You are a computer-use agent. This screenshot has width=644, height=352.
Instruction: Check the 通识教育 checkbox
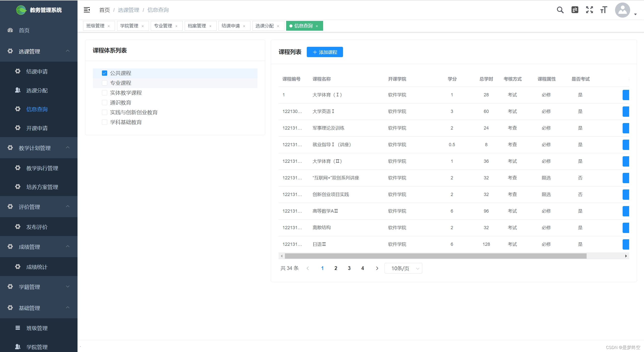point(104,103)
